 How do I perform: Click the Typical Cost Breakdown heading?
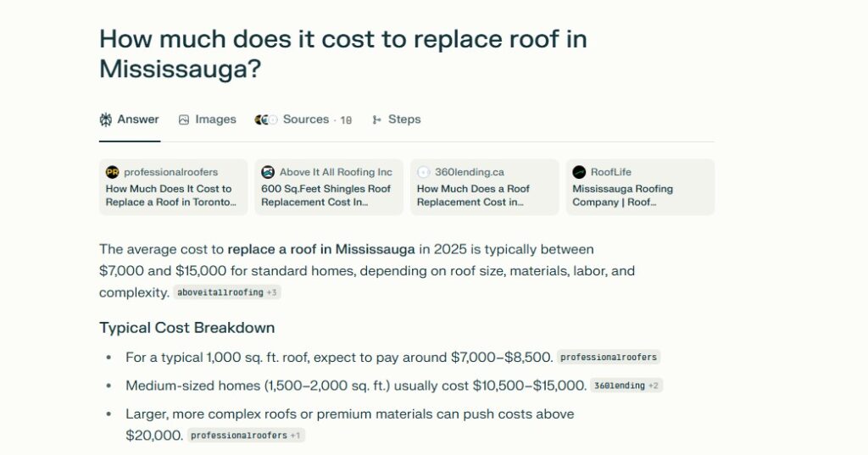point(186,327)
